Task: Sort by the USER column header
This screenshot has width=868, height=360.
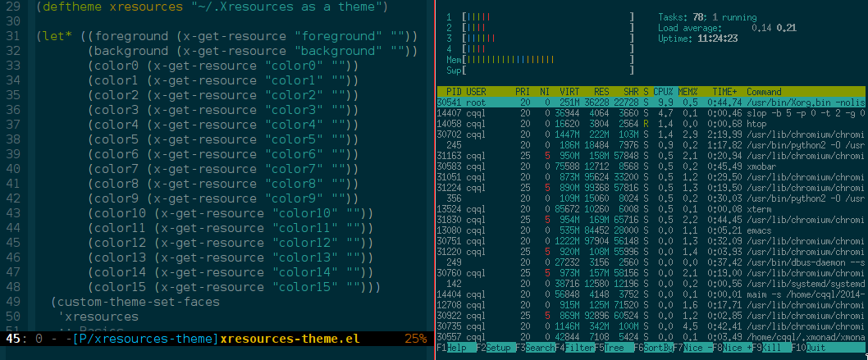Action: click(x=477, y=92)
